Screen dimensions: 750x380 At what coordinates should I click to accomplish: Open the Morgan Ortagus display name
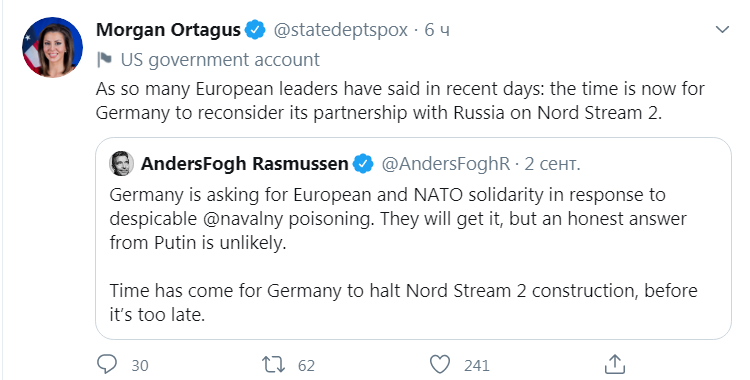click(168, 30)
